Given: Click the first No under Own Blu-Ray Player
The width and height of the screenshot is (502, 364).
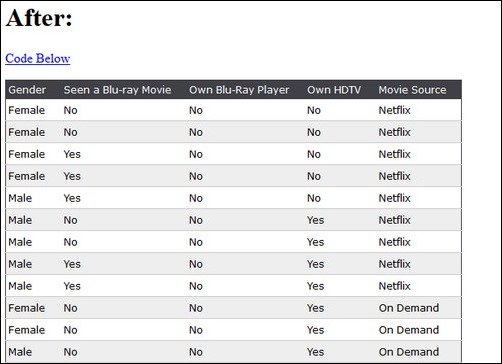Looking at the screenshot, I should [x=196, y=110].
